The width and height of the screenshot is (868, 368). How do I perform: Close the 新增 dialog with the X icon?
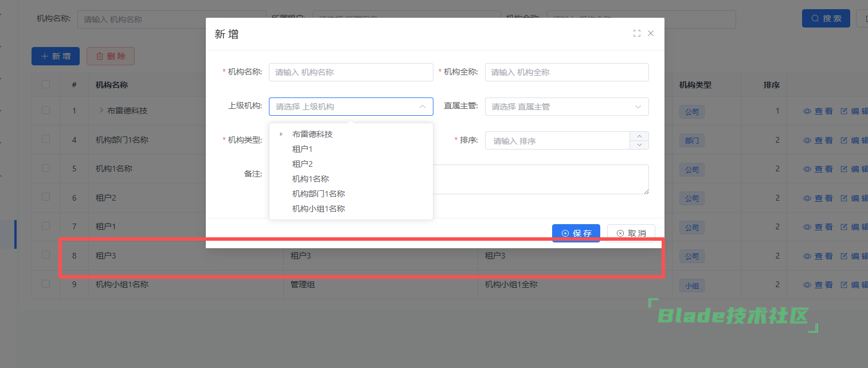click(x=651, y=33)
